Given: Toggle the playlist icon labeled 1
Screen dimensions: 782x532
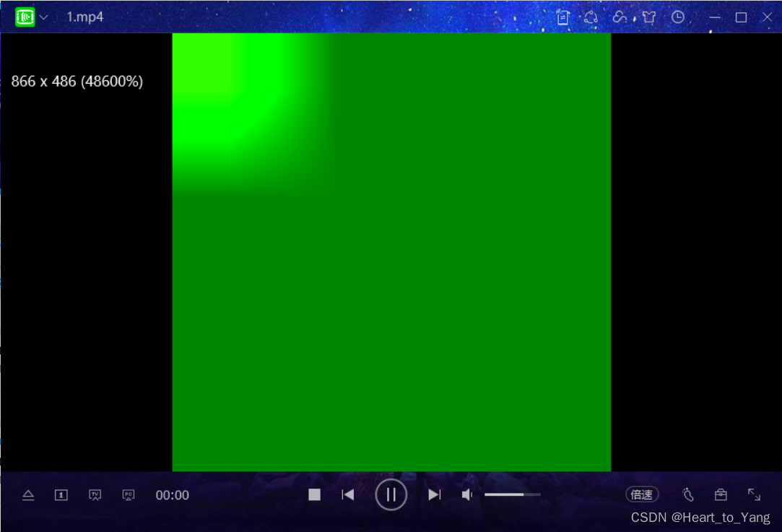Looking at the screenshot, I should coord(61,495).
